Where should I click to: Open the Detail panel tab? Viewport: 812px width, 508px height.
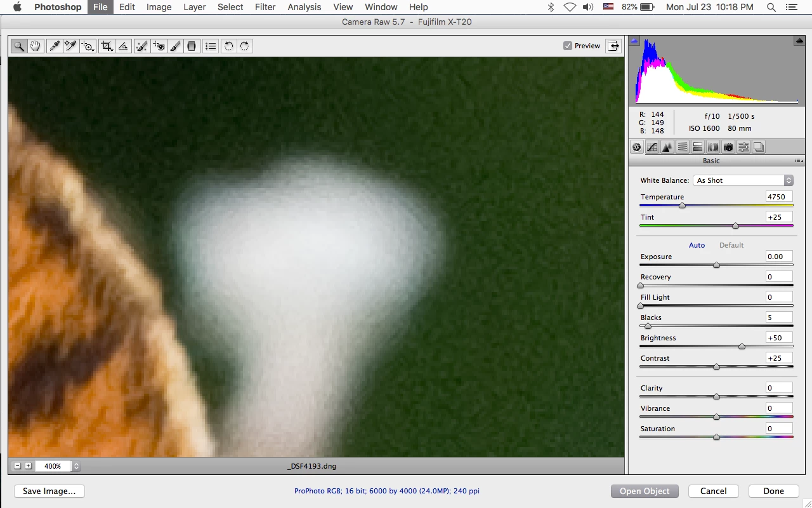(x=667, y=147)
